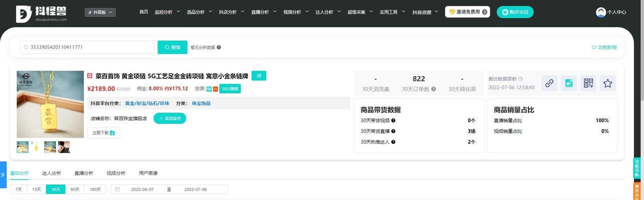Open the 珠宝饰品 category link
The width and height of the screenshot is (644, 200).
(x=201, y=103)
